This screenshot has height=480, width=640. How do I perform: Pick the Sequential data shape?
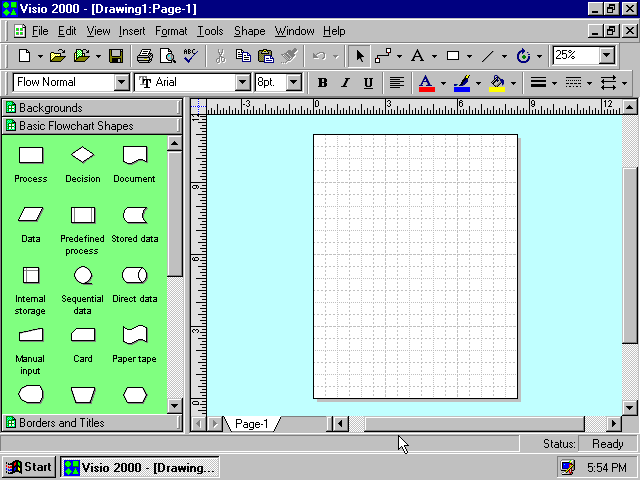click(x=83, y=275)
